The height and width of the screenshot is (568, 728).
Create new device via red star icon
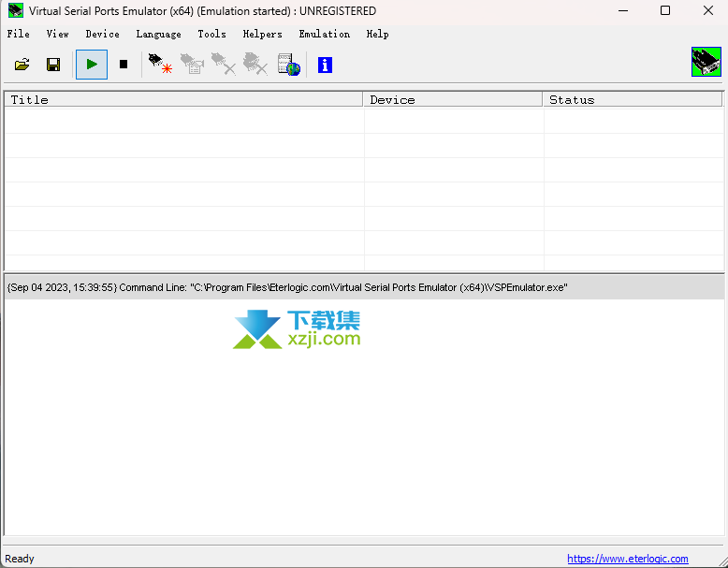[160, 64]
